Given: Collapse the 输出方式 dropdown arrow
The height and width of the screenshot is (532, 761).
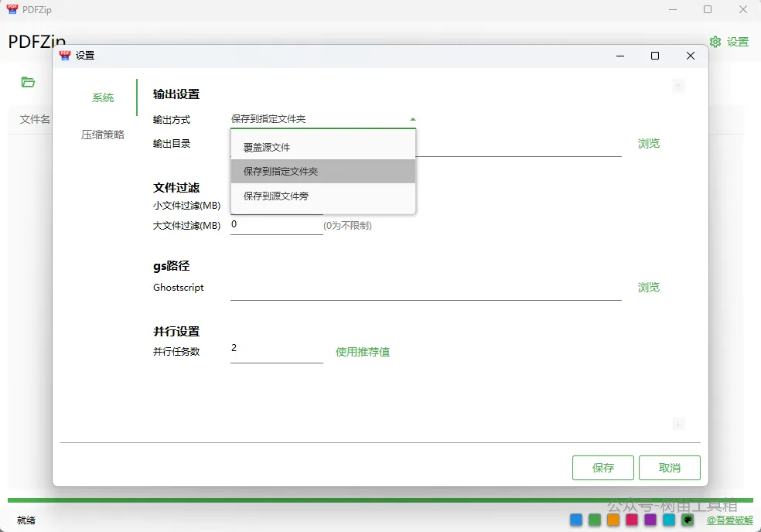Looking at the screenshot, I should click(x=412, y=119).
